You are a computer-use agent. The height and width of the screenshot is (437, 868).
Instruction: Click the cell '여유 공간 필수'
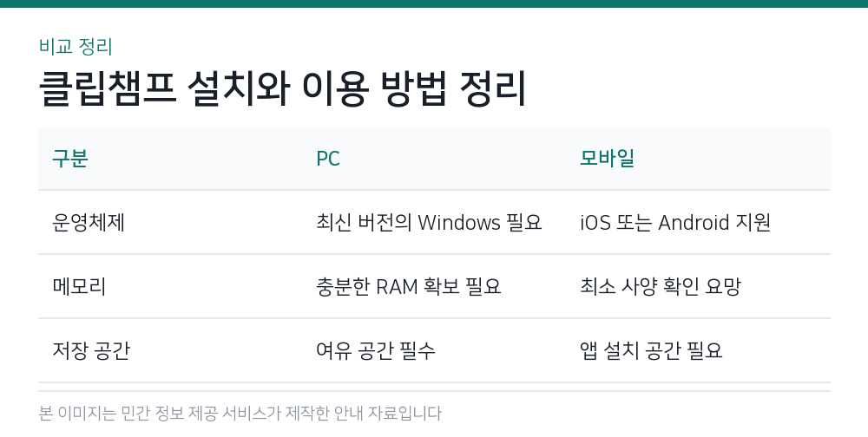tap(376, 350)
